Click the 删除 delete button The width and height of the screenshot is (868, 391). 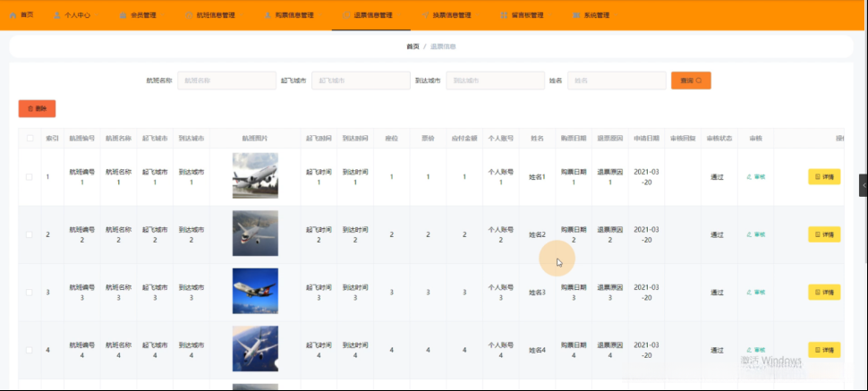click(37, 108)
